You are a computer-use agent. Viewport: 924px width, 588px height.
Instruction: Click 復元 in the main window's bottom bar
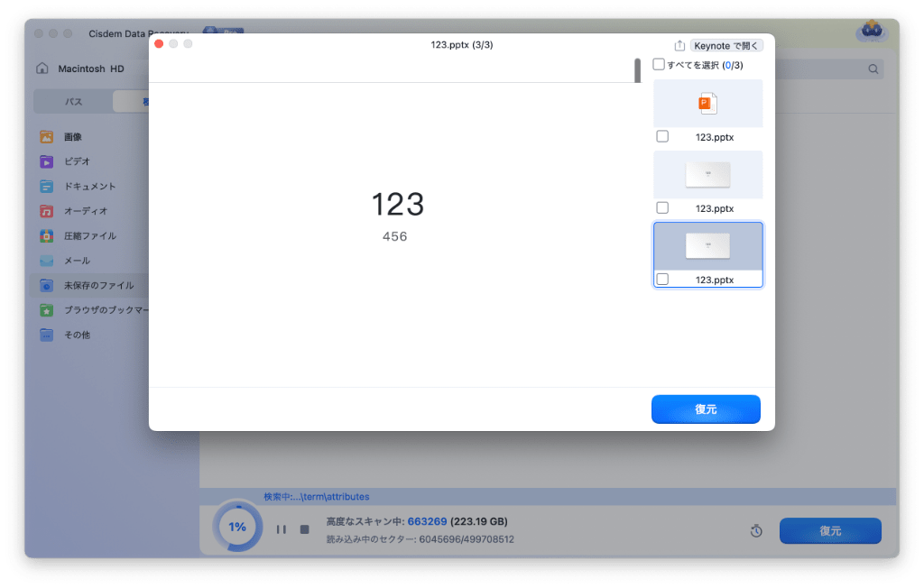(830, 531)
